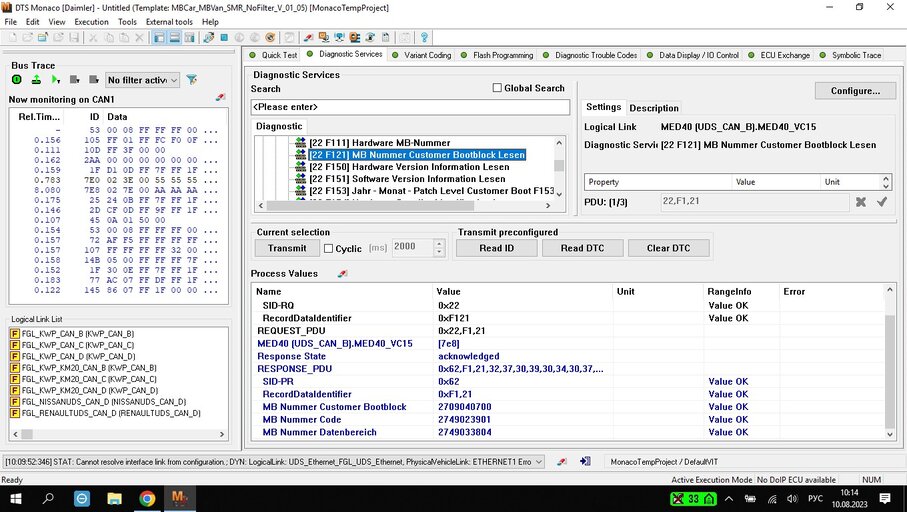This screenshot has width=907, height=512.
Task: Switch to the ECU Exchange tab
Action: pos(779,55)
